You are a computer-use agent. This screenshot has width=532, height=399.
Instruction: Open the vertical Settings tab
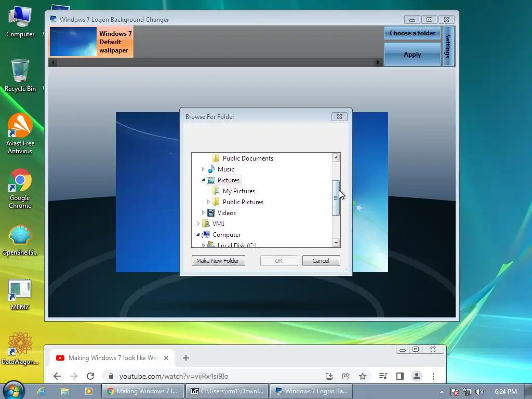click(x=448, y=46)
